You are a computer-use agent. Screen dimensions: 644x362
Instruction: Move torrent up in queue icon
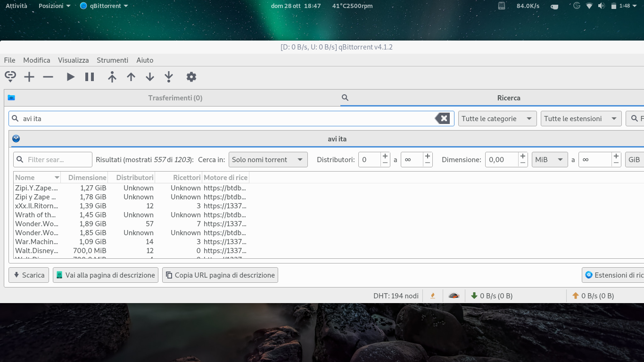[x=131, y=77]
